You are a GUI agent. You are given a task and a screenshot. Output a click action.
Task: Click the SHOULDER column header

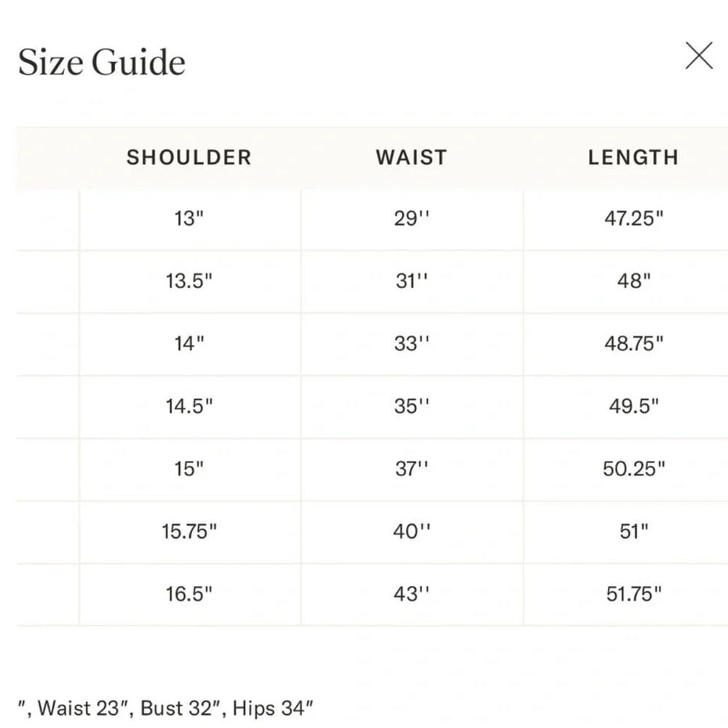[189, 157]
